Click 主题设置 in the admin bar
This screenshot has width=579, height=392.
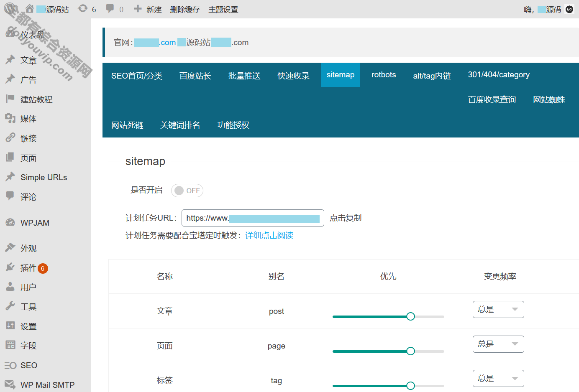223,9
